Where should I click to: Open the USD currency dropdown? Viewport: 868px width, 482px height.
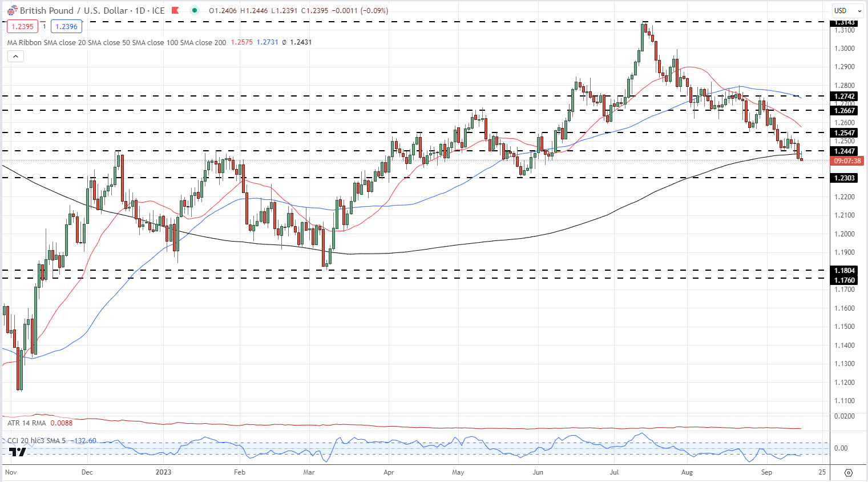848,10
